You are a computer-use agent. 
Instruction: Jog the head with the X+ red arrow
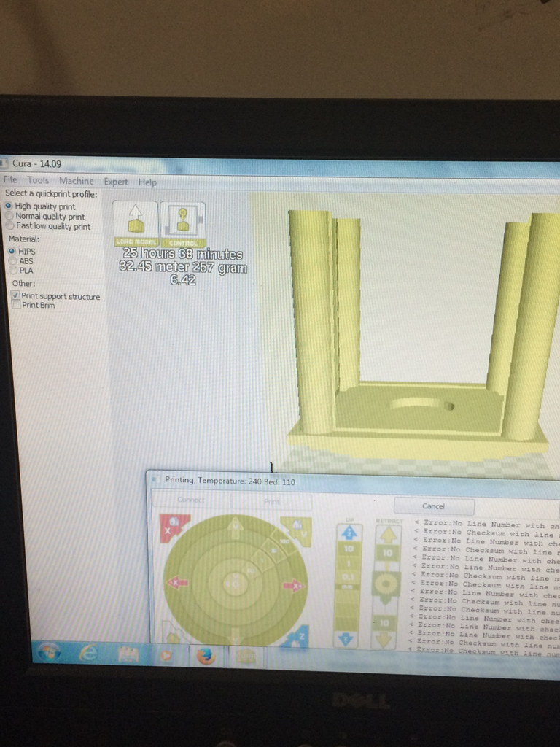pos(295,586)
